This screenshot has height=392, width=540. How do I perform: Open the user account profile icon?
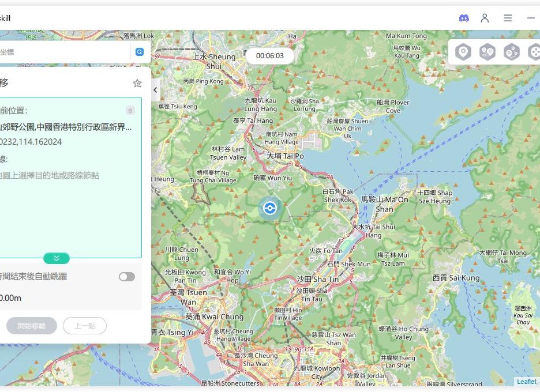[x=485, y=18]
